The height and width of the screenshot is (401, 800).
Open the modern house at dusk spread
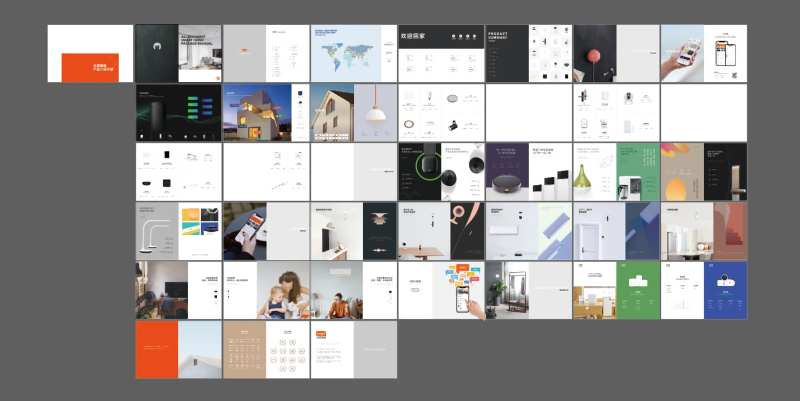tap(266, 113)
